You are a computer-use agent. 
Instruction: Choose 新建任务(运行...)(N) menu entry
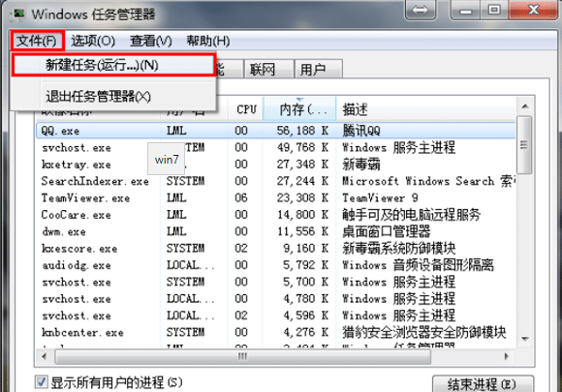(x=113, y=65)
